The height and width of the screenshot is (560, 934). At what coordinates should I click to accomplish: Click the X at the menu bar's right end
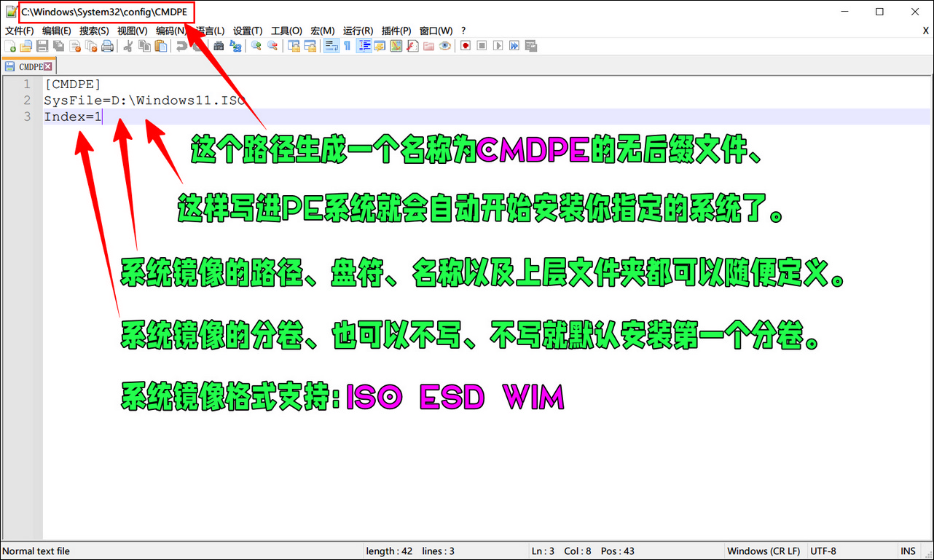(x=926, y=31)
